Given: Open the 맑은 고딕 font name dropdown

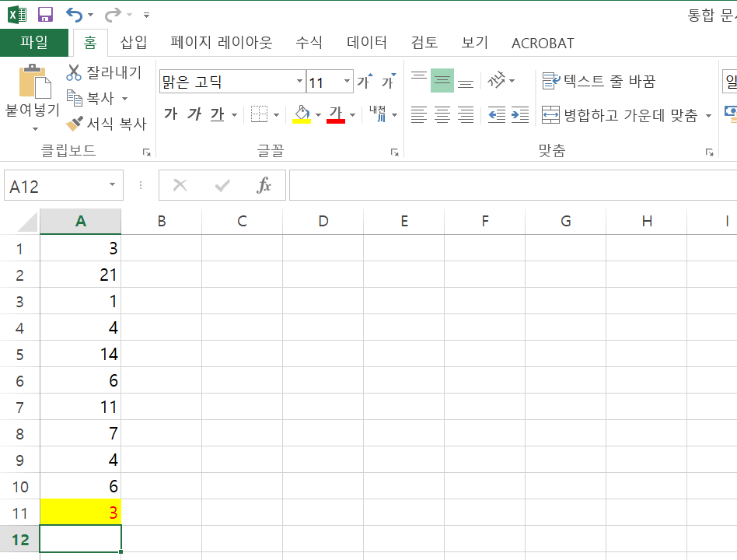Looking at the screenshot, I should tap(299, 82).
